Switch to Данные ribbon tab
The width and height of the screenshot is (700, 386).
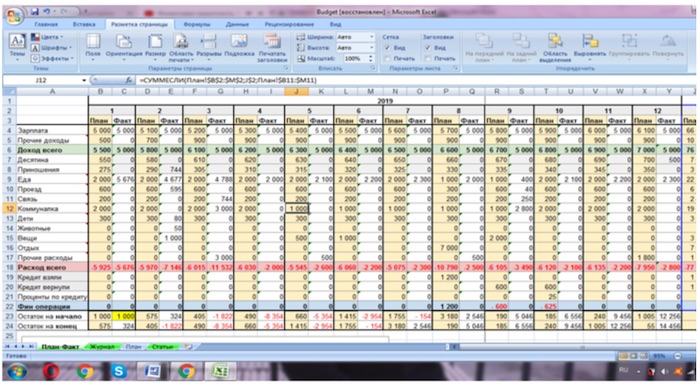[x=237, y=24]
